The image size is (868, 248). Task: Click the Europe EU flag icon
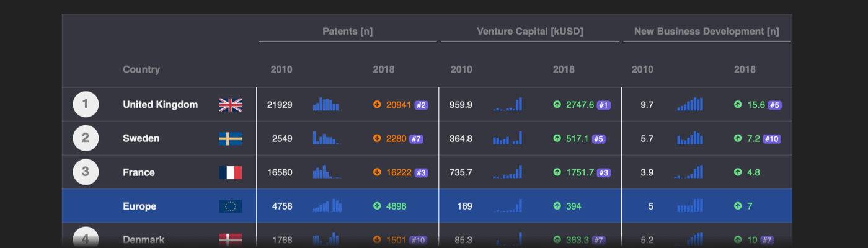coord(230,206)
